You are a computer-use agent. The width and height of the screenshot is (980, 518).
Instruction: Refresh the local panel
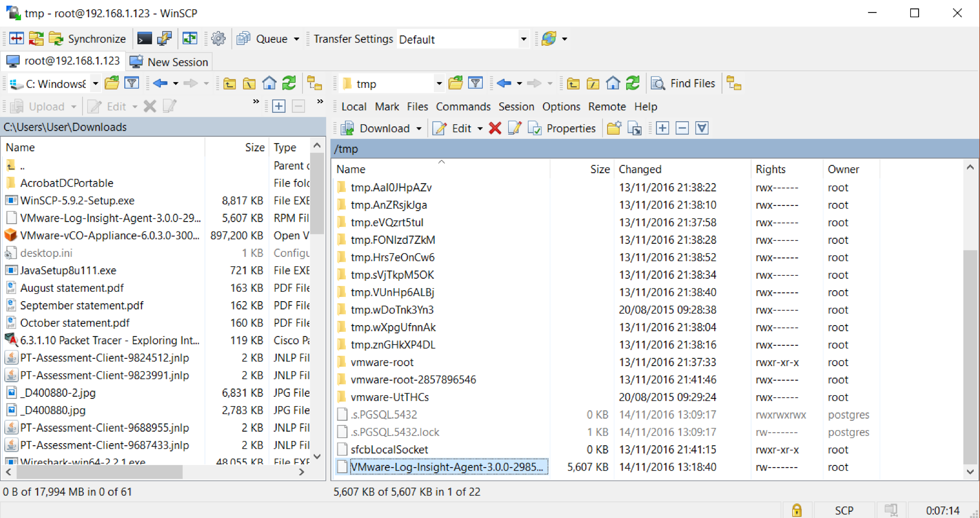[x=289, y=83]
